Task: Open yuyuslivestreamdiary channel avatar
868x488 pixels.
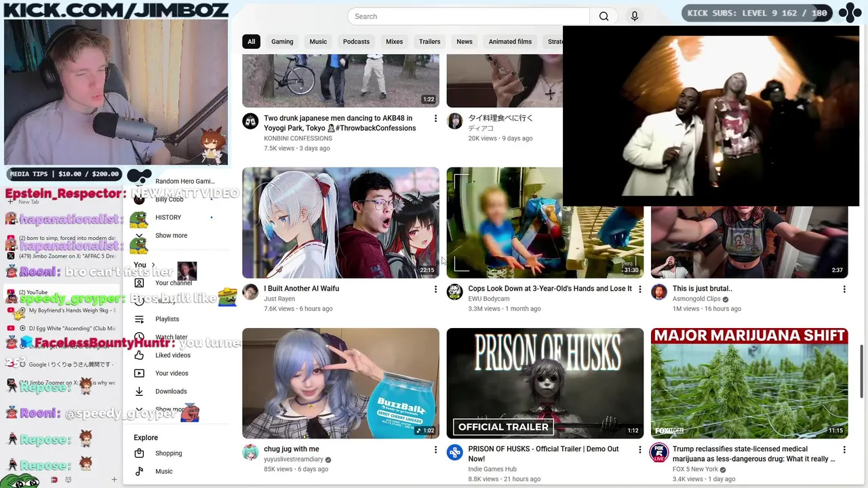Action: coord(250,453)
